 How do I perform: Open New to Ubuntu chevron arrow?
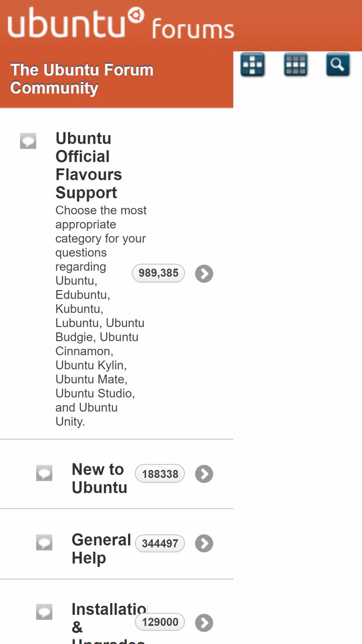pos(204,474)
